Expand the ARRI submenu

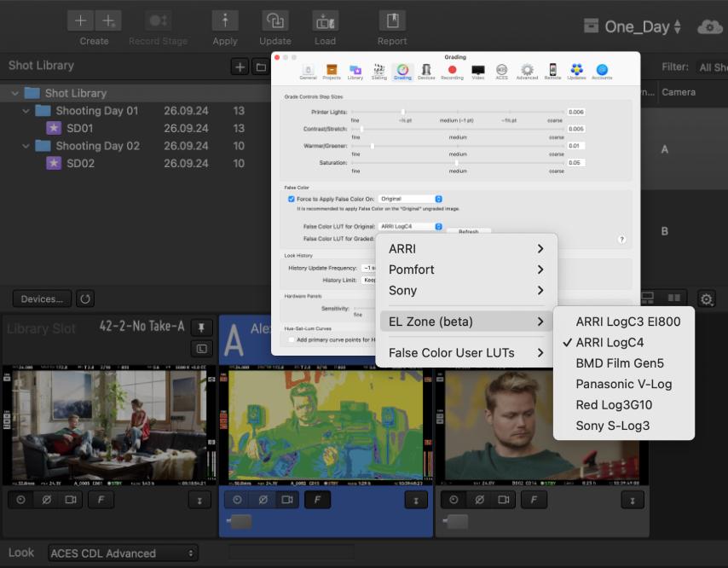(x=466, y=249)
